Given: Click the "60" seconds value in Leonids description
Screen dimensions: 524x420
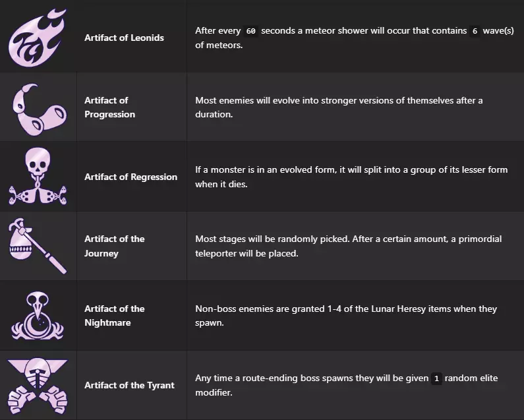Looking at the screenshot, I should coord(250,31).
